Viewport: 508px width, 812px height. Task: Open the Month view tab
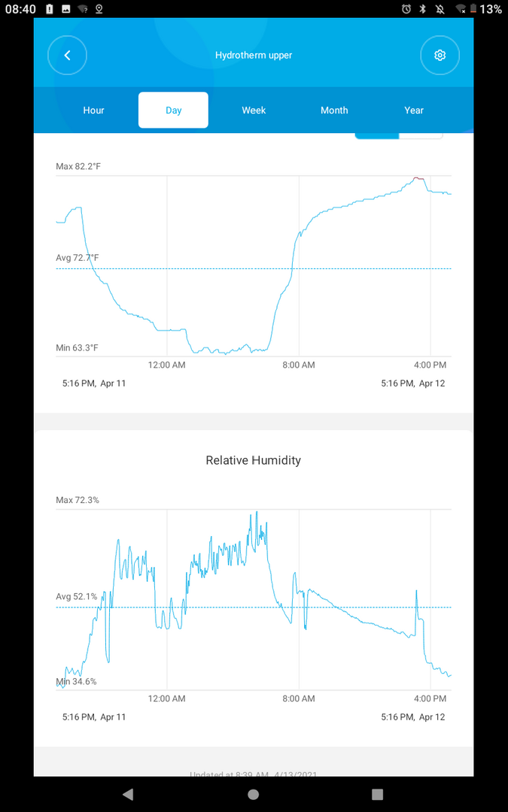coord(334,111)
